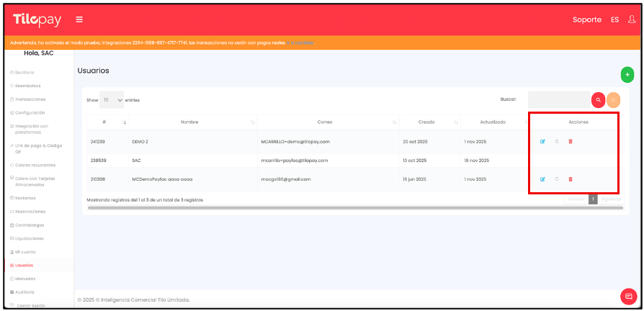Open the user profile icon in header

632,19
